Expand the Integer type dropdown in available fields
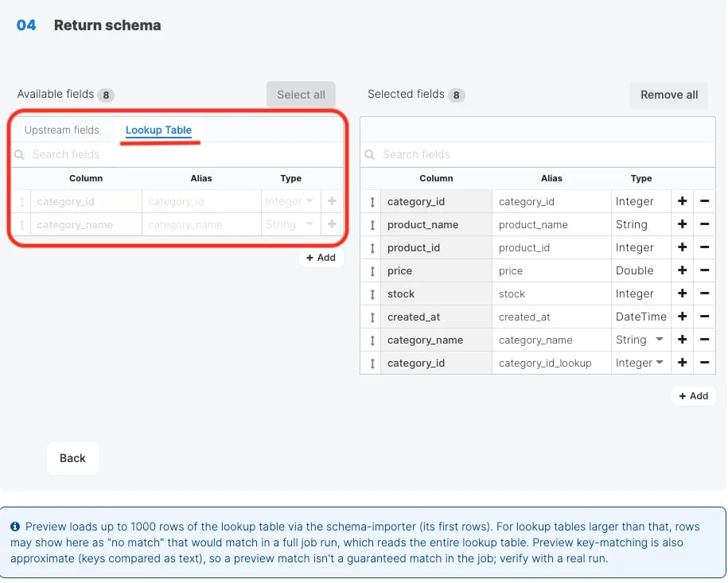728x583 pixels. tap(290, 201)
